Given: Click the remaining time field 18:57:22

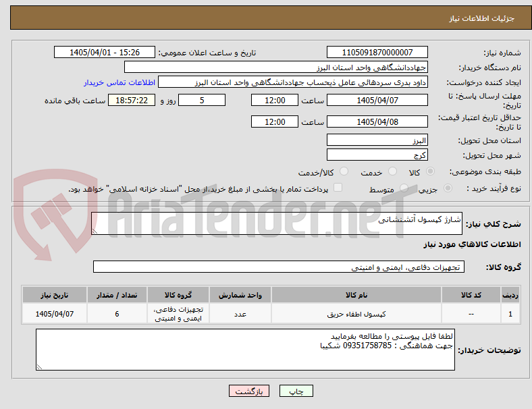Looking at the screenshot, I should pos(132,100).
